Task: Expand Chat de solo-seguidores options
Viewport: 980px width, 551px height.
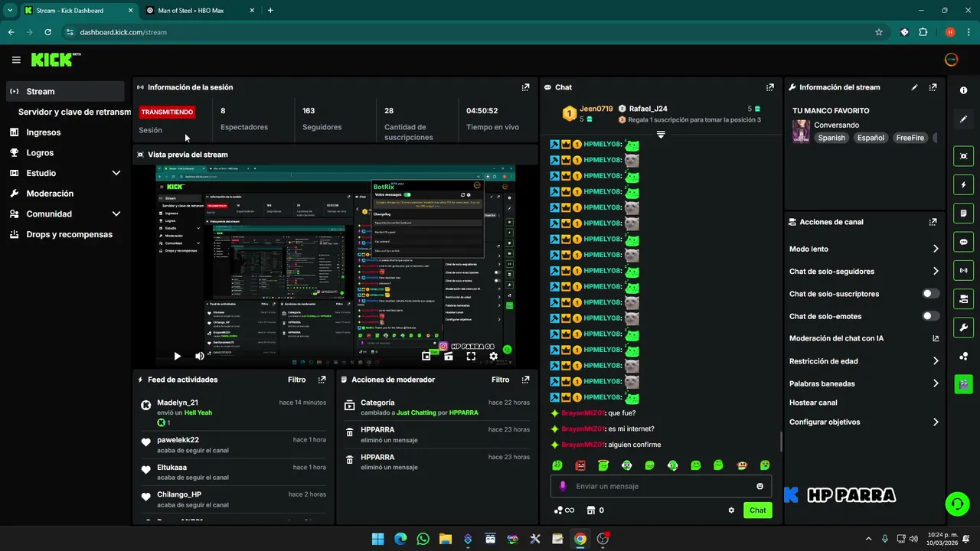Action: (x=936, y=271)
